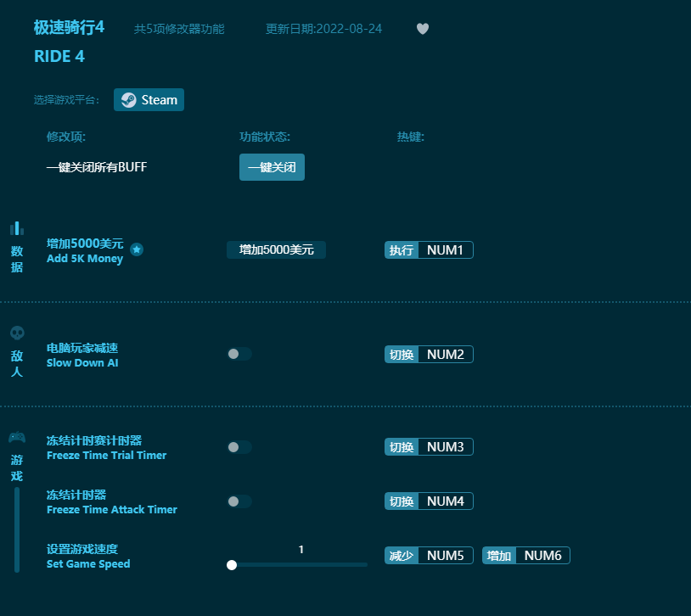Turn on Freeze Time Attack Timer switch
This screenshot has width=691, height=616.
click(239, 501)
